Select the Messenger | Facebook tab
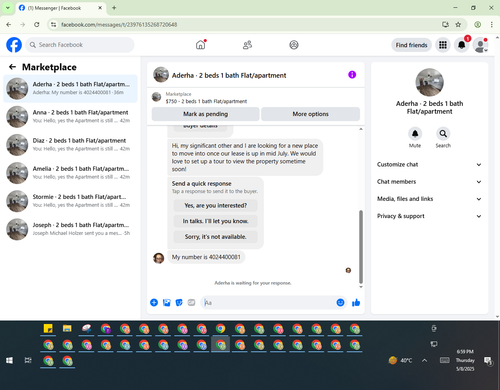This screenshot has height=390, width=500. tap(60, 8)
